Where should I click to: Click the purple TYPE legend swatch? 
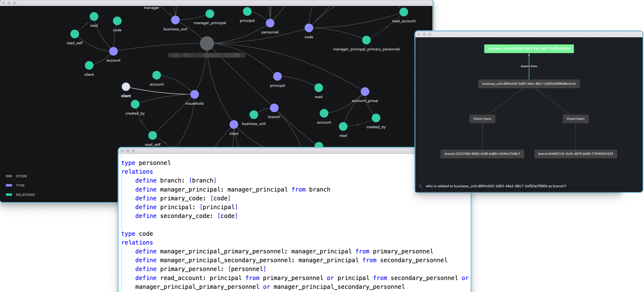(9, 185)
